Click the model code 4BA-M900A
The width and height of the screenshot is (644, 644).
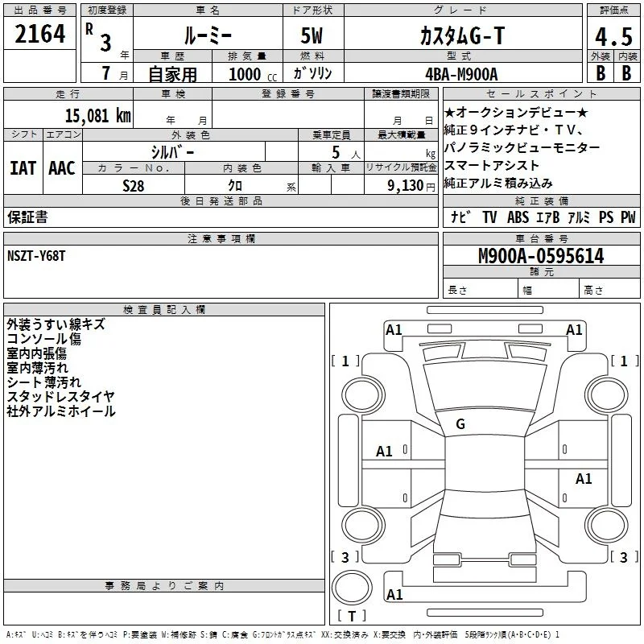tap(461, 74)
